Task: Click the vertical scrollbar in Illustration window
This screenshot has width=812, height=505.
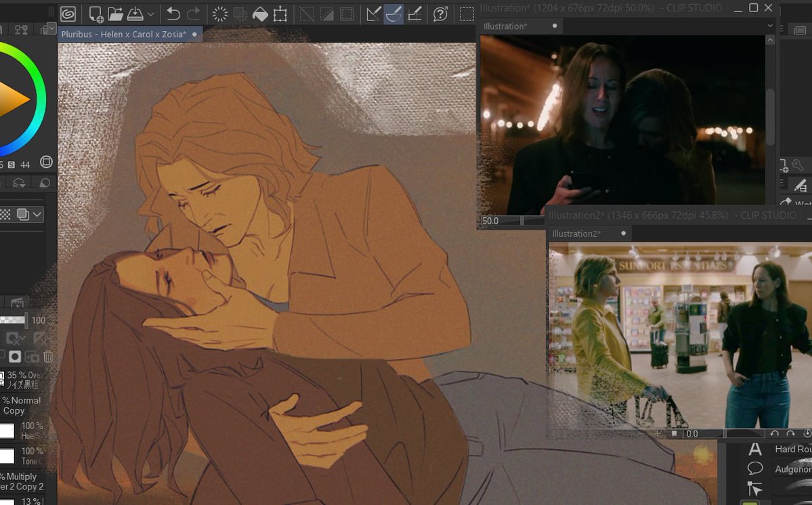Action: pyautogui.click(x=770, y=118)
